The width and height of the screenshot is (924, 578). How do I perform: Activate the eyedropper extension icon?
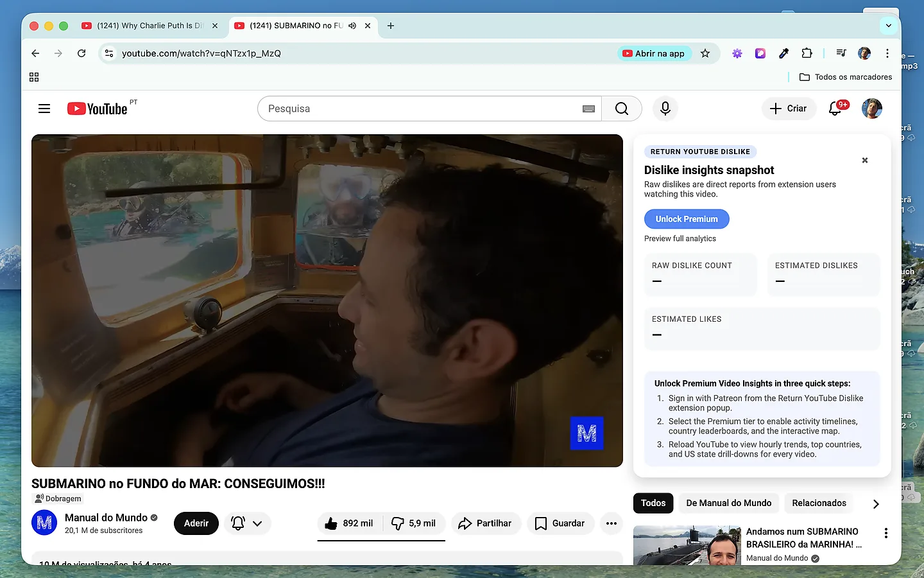pos(783,53)
